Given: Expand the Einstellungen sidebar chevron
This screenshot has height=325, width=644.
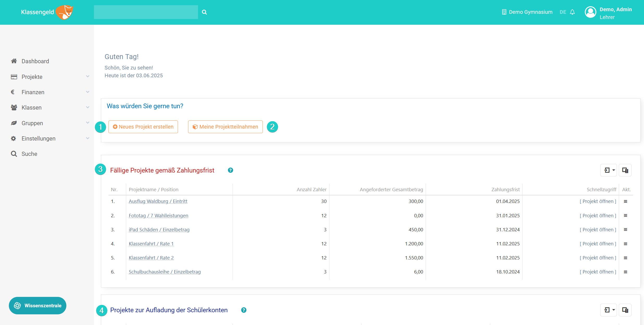Looking at the screenshot, I should click(88, 138).
